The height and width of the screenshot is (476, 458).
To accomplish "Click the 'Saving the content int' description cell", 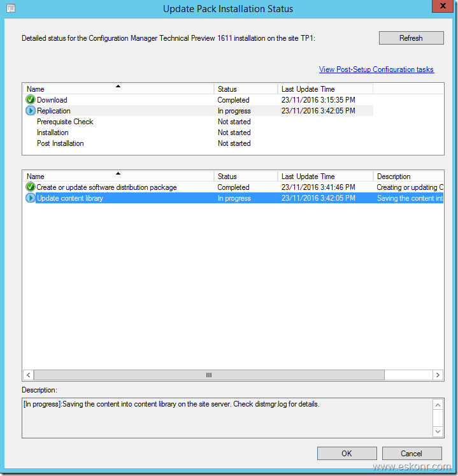I will click(x=410, y=198).
